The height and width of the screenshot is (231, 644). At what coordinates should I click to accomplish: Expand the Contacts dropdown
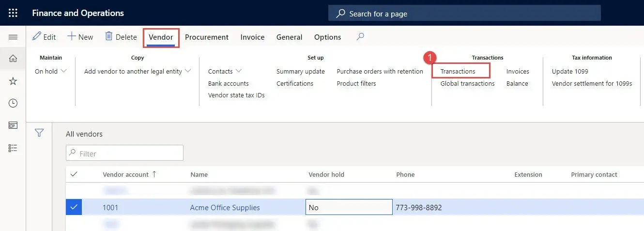[225, 71]
